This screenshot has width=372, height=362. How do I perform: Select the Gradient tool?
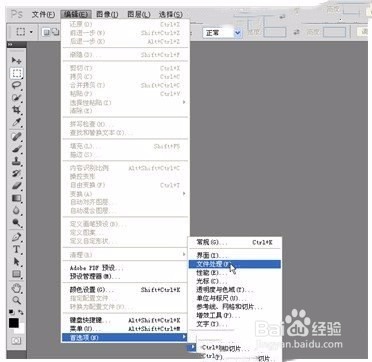pos(16,198)
